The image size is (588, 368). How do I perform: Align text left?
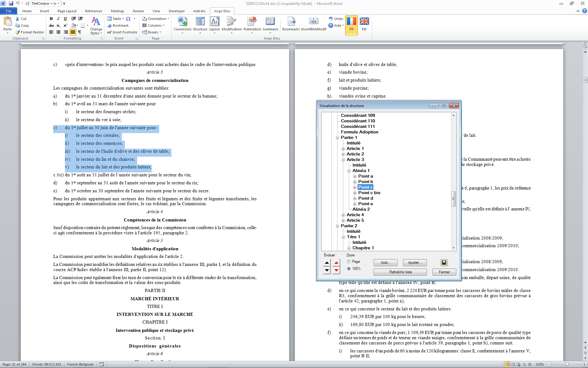(51, 32)
